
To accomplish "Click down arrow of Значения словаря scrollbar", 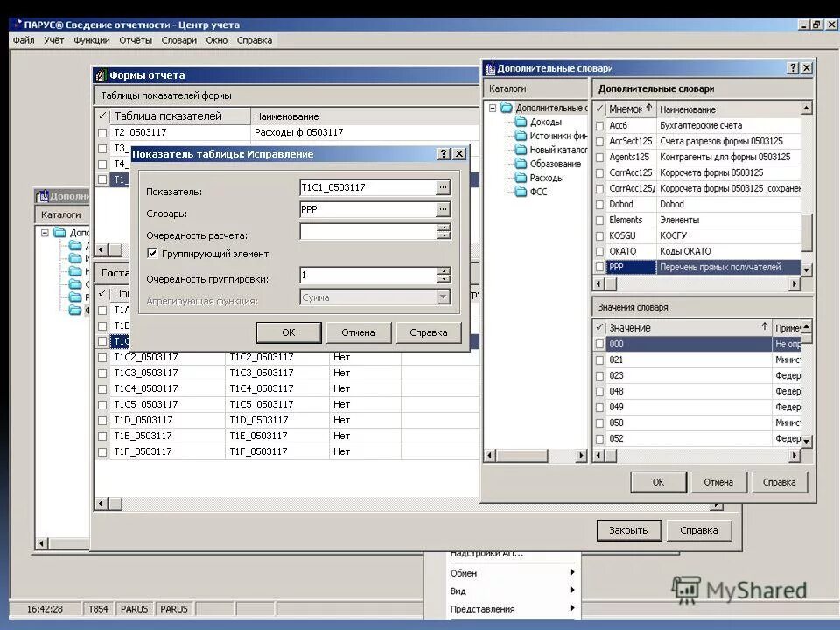I will (x=806, y=441).
